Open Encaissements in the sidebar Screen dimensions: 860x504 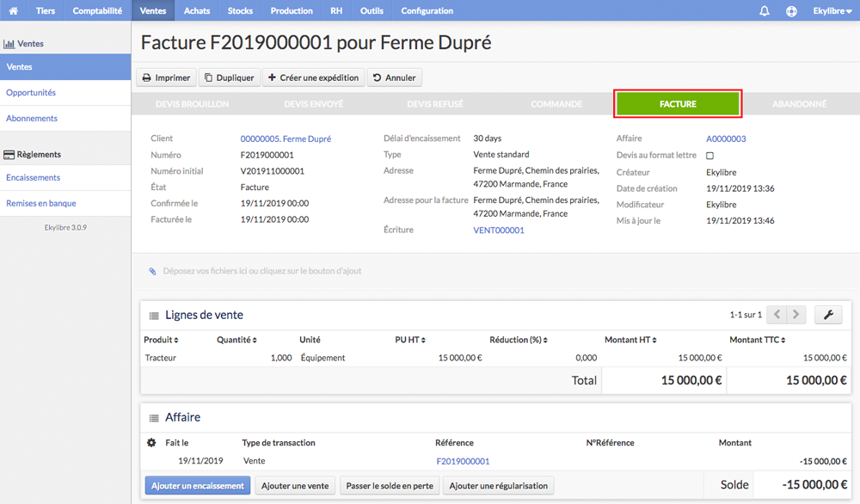tap(65, 178)
